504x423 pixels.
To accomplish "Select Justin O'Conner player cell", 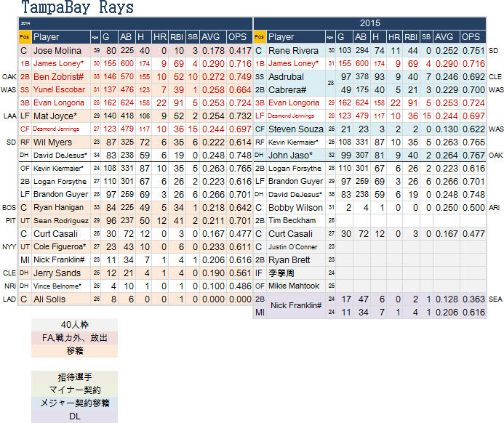I will [x=296, y=246].
